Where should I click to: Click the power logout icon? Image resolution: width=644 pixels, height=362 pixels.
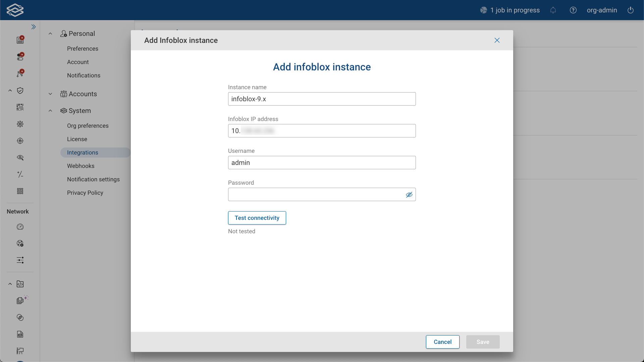[631, 10]
